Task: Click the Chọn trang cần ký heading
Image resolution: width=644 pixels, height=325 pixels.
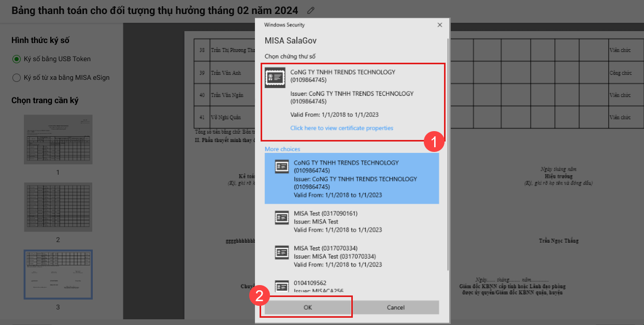Action: click(x=45, y=101)
